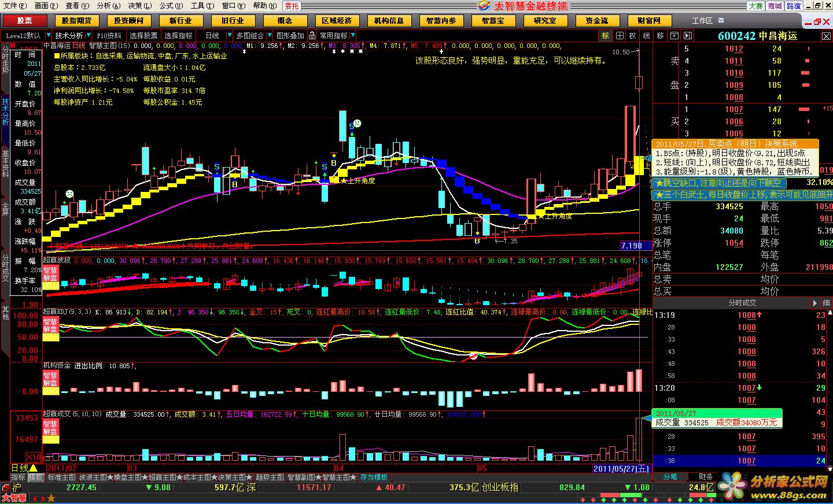This screenshot has height=504, width=833.
Task: Open the 资金流 section
Action: (597, 20)
